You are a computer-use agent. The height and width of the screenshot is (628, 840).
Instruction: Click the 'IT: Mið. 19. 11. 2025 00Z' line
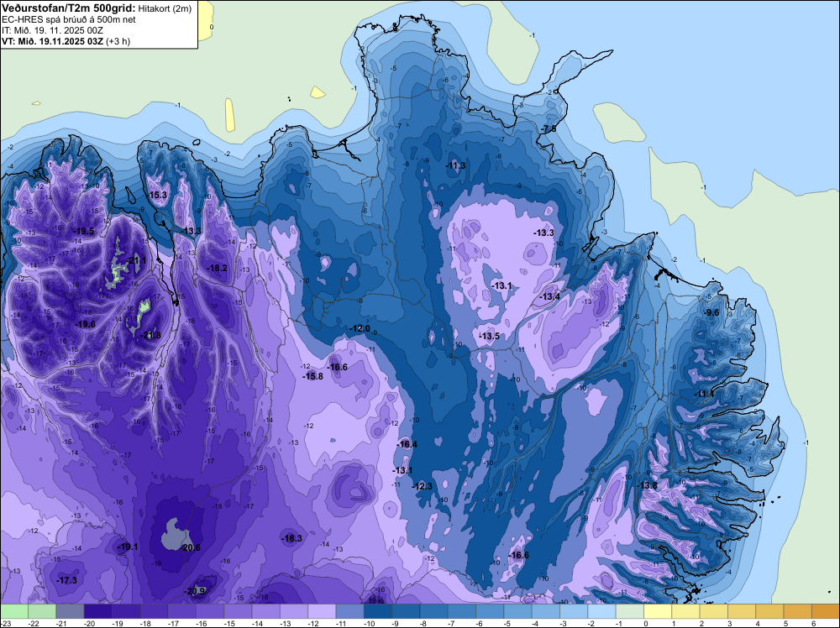click(x=52, y=30)
